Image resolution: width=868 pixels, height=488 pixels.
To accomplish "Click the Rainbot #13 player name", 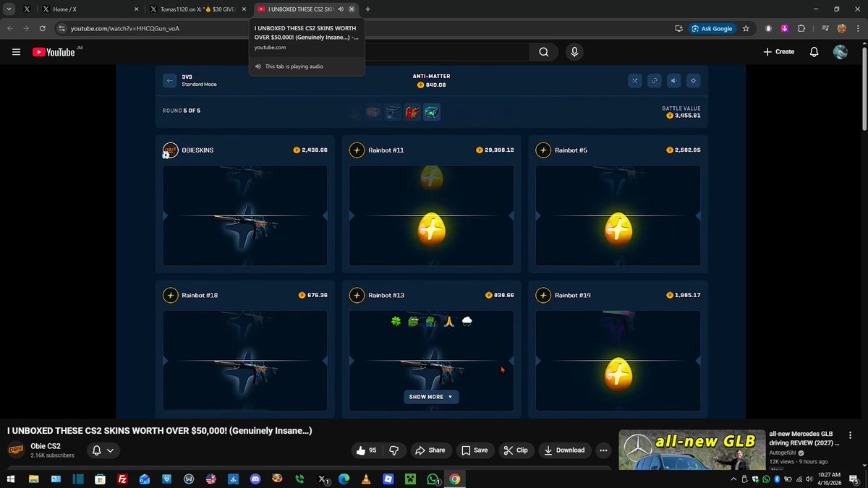I will point(386,296).
